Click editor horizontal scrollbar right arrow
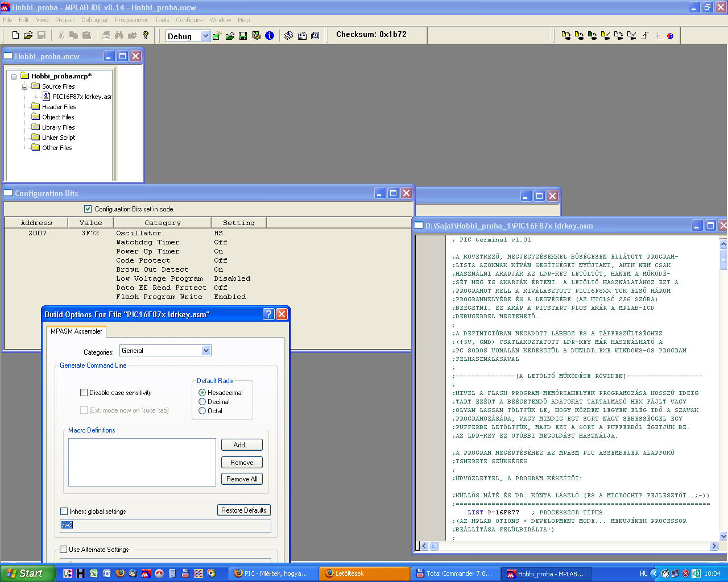 pos(714,546)
